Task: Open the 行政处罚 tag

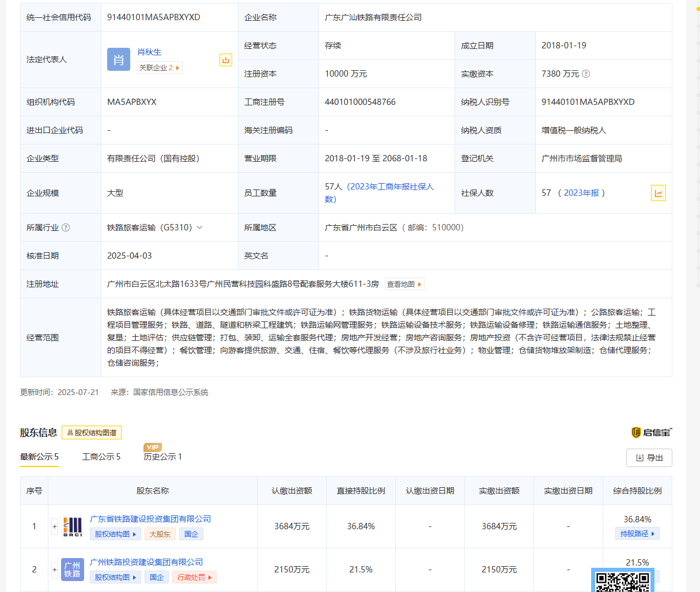Action: click(x=194, y=577)
